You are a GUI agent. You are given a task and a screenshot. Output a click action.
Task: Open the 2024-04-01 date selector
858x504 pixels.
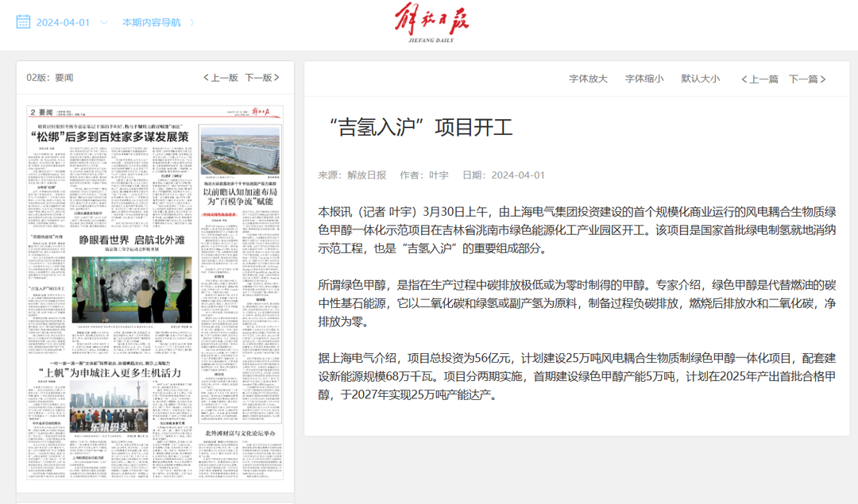(x=63, y=22)
